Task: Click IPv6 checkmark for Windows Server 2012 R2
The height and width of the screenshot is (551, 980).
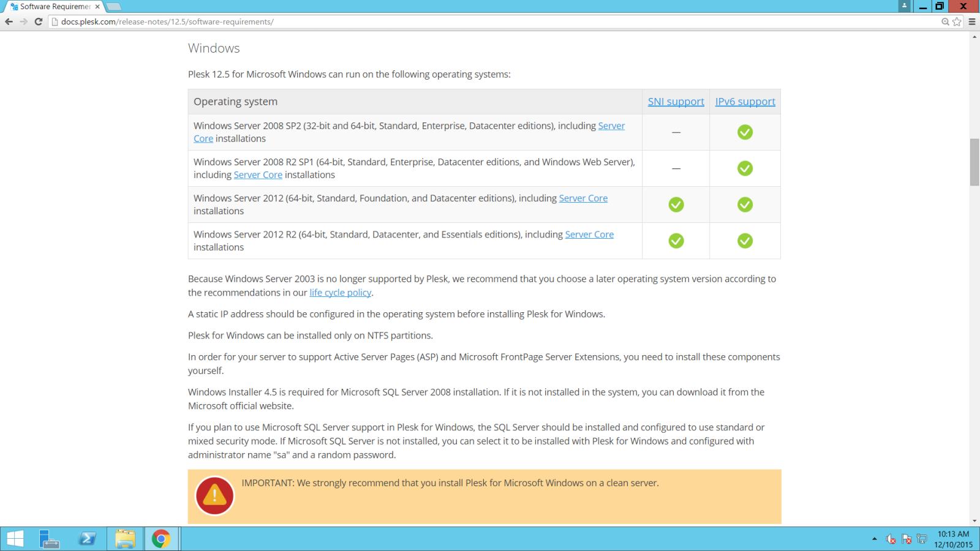Action: tap(745, 241)
